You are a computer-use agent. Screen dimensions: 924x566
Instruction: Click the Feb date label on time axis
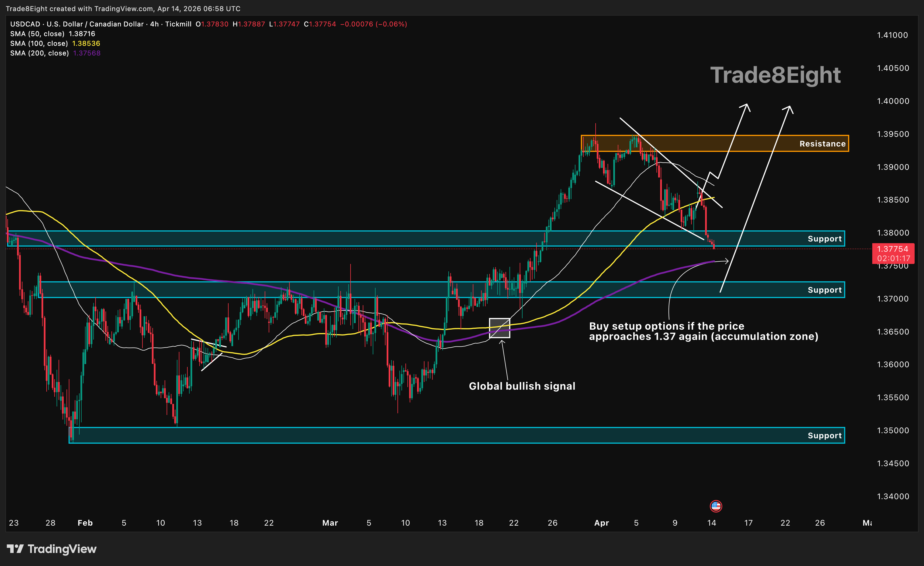pyautogui.click(x=85, y=523)
